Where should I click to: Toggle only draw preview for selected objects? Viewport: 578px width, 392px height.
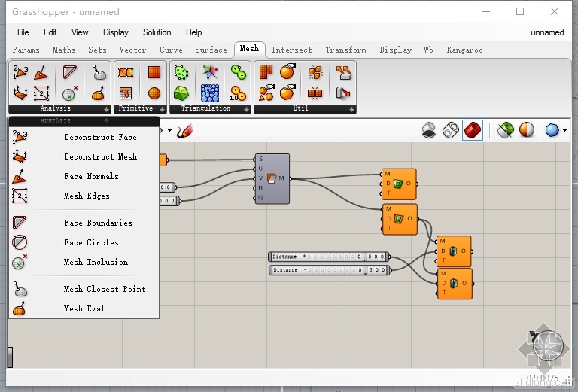(x=505, y=130)
